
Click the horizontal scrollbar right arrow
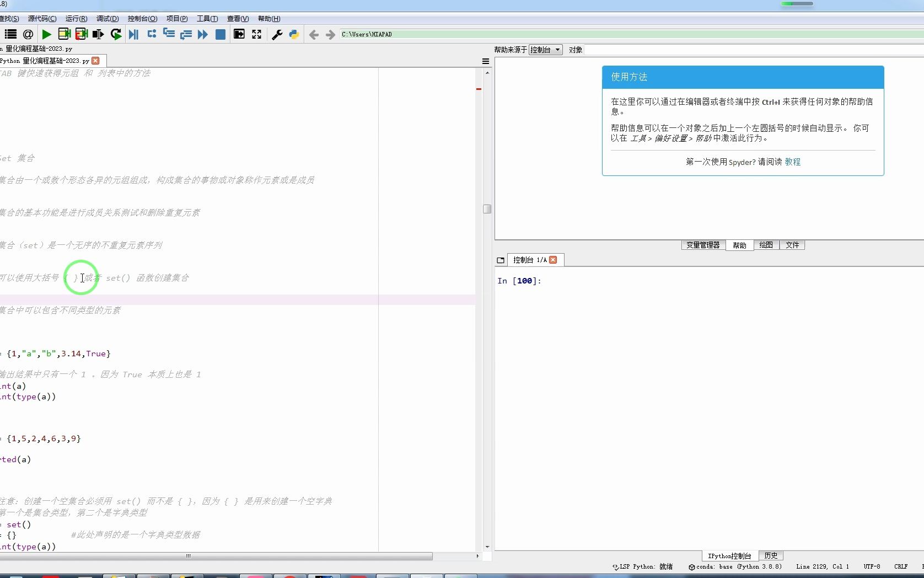(477, 556)
